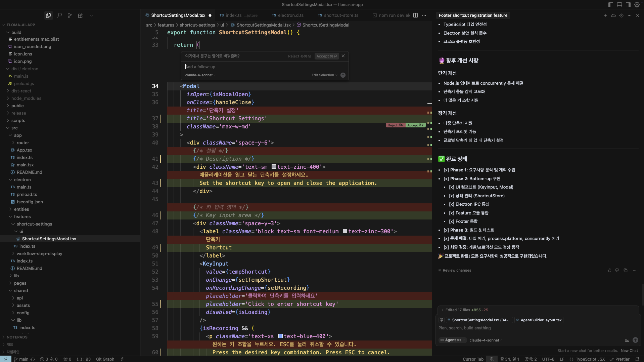Open chat panel more options
This screenshot has height=362, width=644.
[630, 15]
